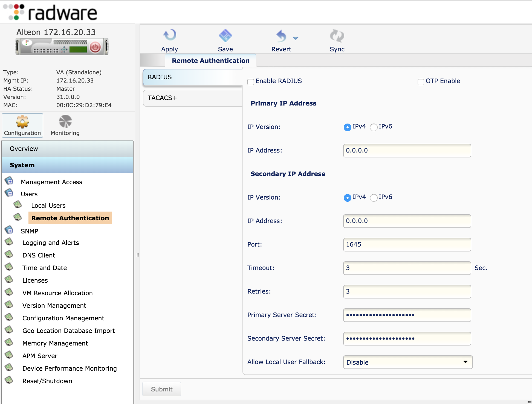Click the red power button on device image

point(95,47)
